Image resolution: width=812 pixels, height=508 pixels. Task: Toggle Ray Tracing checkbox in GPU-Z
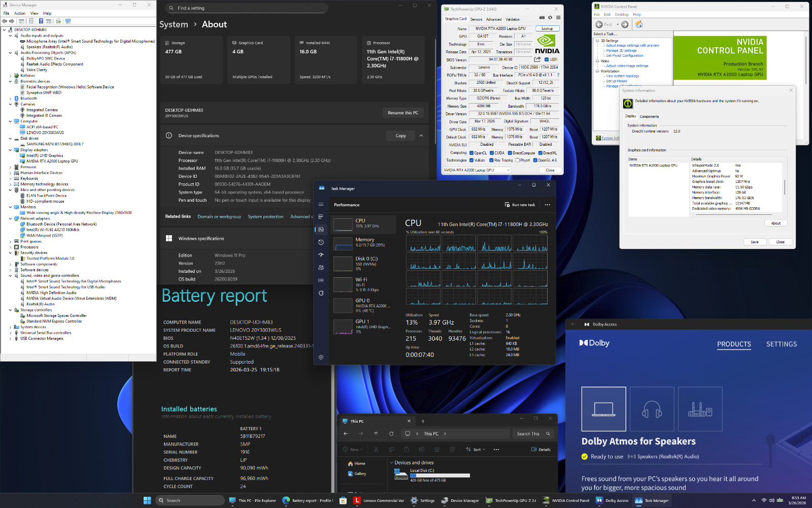coord(492,161)
